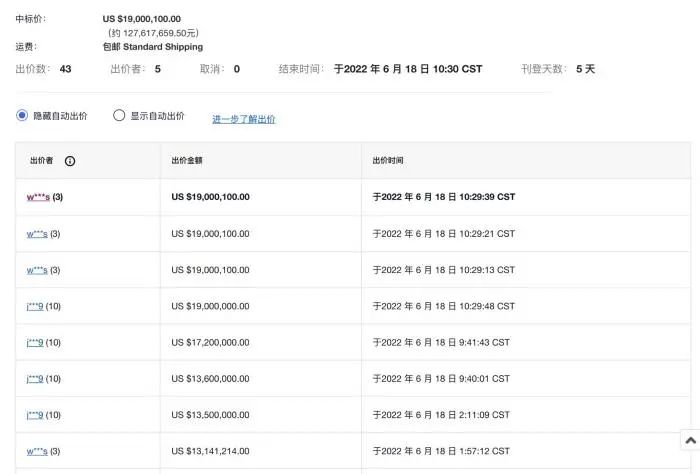The height and width of the screenshot is (474, 700).
Task: Click the 出价数 value 43
Action: pyautogui.click(x=65, y=69)
